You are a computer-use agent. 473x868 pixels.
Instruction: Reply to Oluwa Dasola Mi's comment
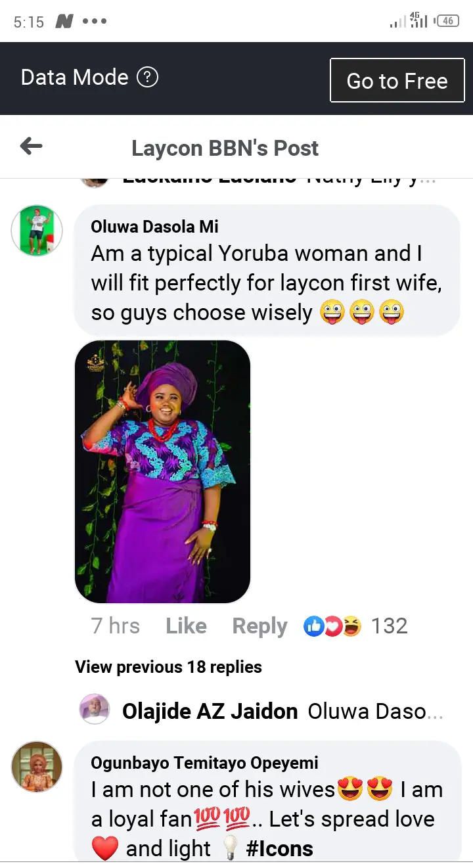(259, 626)
